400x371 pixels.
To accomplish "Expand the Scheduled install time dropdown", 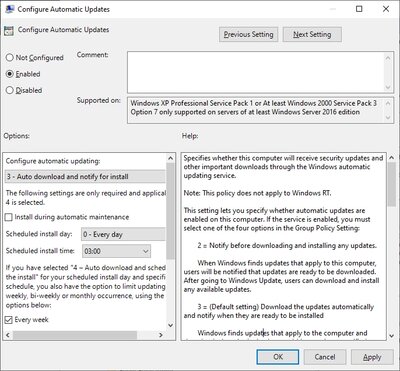I will [x=116, y=251].
